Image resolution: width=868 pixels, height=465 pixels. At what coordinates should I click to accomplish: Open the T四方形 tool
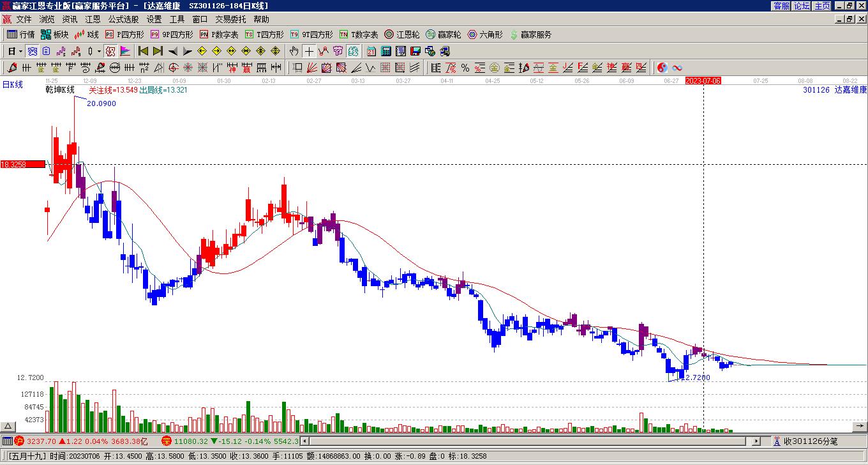[264, 34]
